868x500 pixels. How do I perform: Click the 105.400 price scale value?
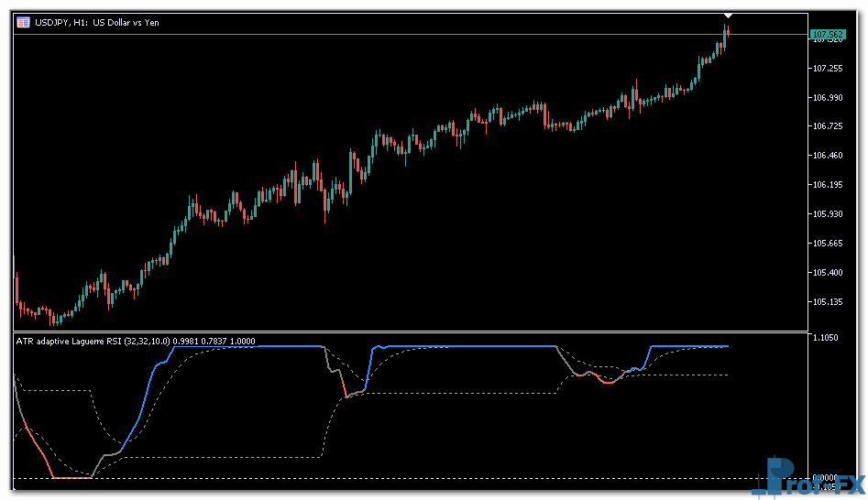pyautogui.click(x=827, y=273)
